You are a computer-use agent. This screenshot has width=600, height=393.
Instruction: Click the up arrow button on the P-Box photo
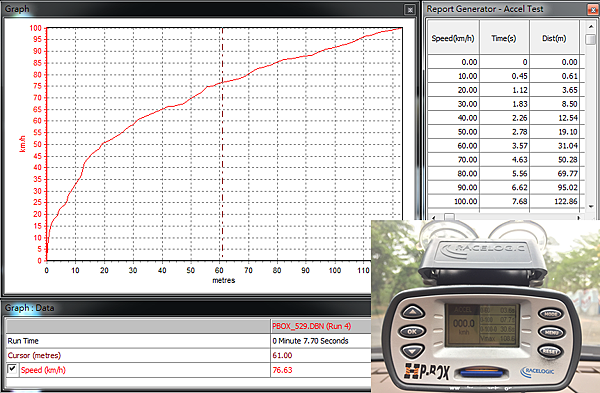(412, 311)
